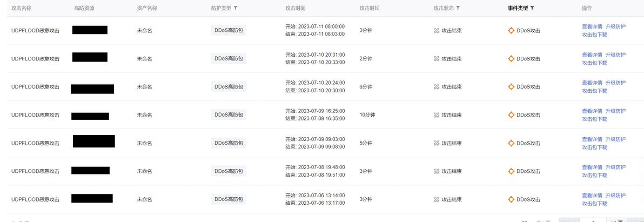The image size is (644, 222).
Task: Click DDoS高防包 tag in the first row
Action: [229, 30]
